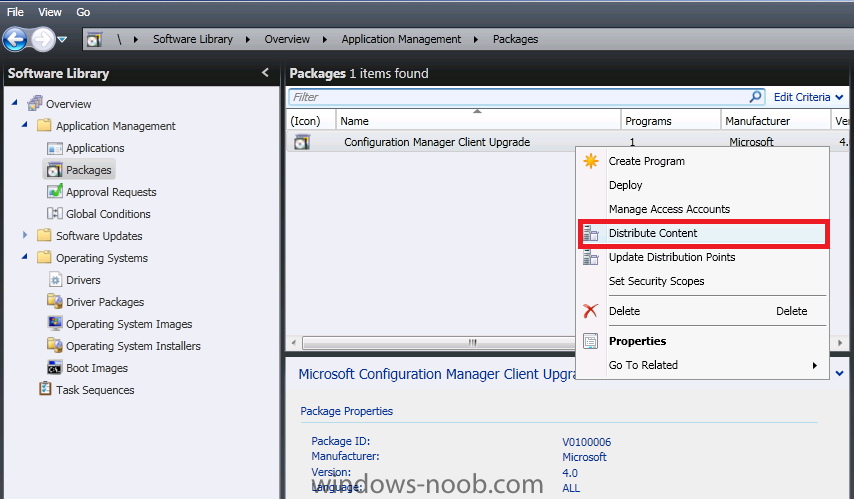Click the Drivers gear icon
Viewport: 854px width, 499px height.
(55, 279)
